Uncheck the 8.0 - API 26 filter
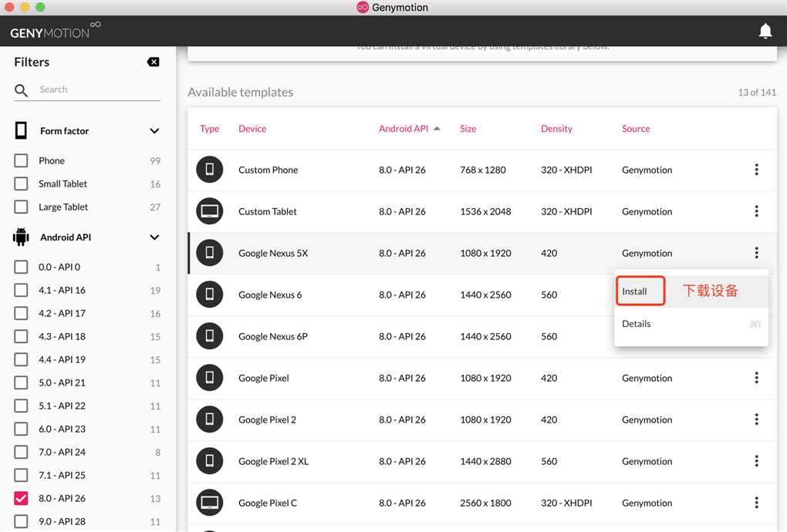The height and width of the screenshot is (532, 787). (x=21, y=498)
